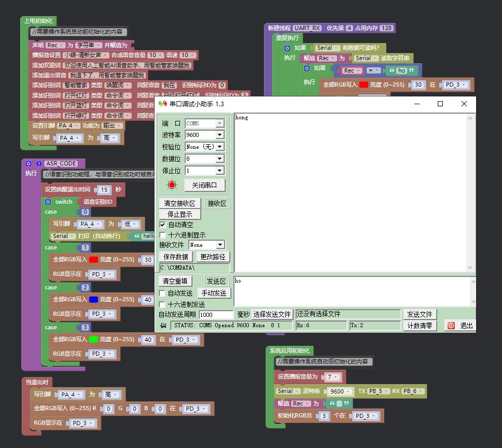Open the 接收文件 None dropdown
Image resolution: width=502 pixels, height=448 pixels.
pyautogui.click(x=220, y=245)
